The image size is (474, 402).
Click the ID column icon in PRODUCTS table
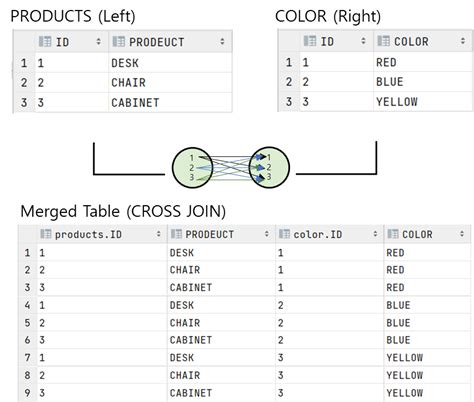point(45,42)
